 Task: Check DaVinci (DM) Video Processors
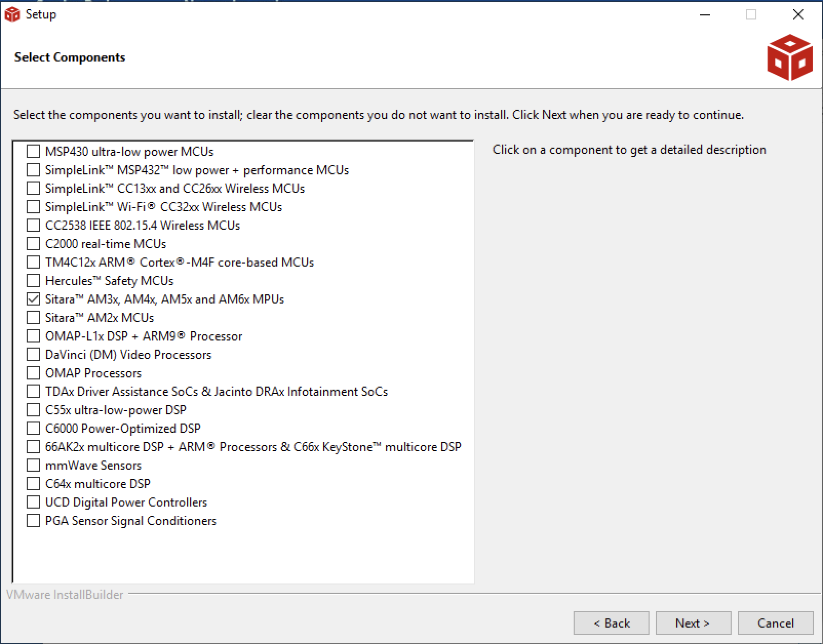pos(32,354)
